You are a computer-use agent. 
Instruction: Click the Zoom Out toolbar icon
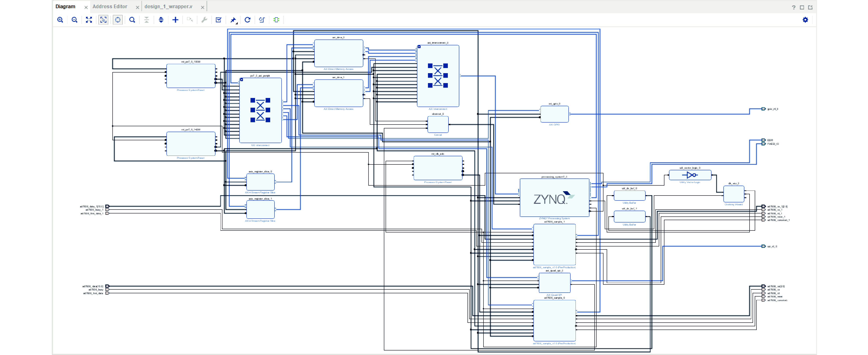click(75, 20)
